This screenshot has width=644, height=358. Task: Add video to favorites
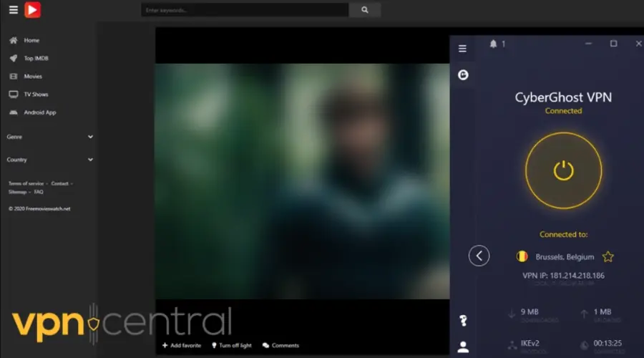(182, 346)
